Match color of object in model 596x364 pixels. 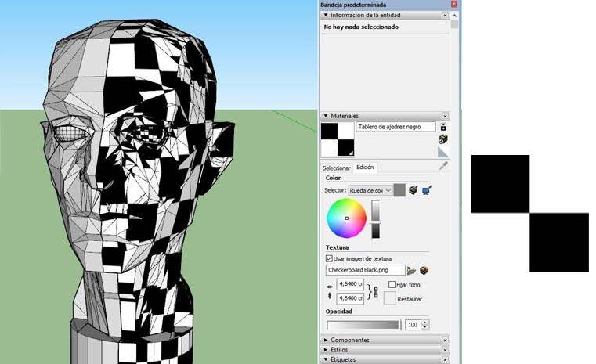tap(414, 190)
